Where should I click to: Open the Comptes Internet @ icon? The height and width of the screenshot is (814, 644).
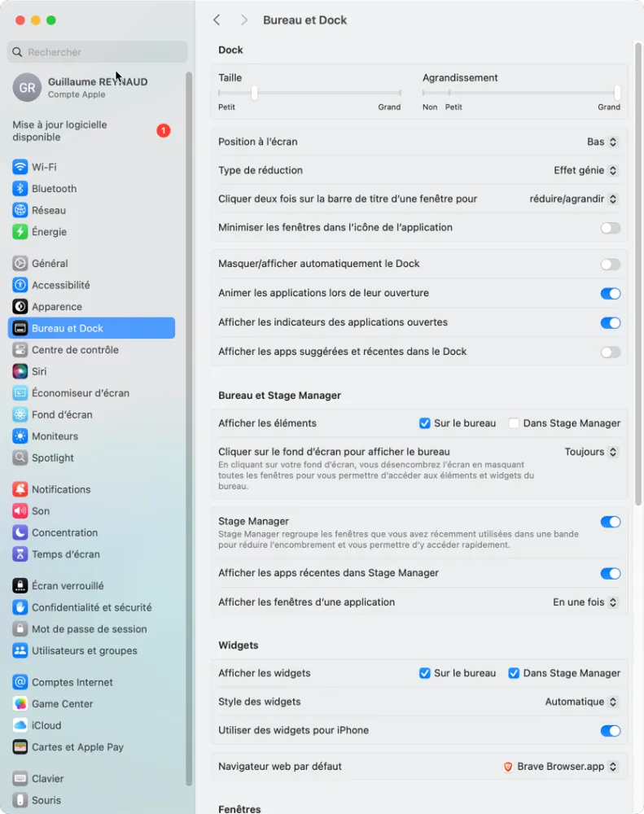20,682
